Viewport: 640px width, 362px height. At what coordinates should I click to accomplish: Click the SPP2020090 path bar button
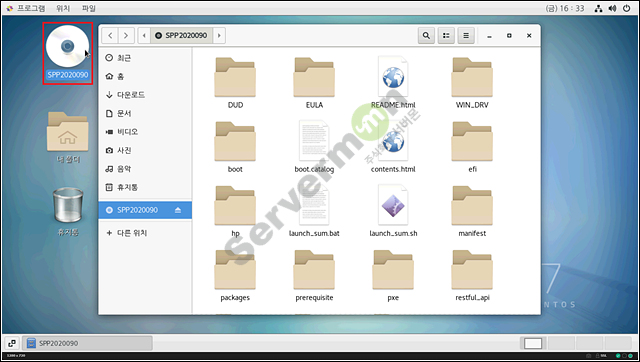182,36
